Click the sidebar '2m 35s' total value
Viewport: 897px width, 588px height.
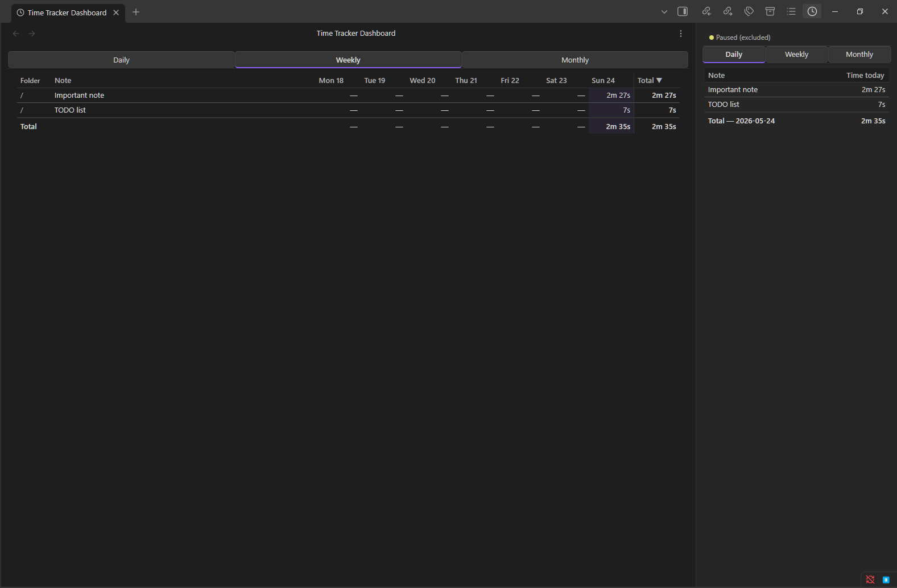tap(873, 121)
